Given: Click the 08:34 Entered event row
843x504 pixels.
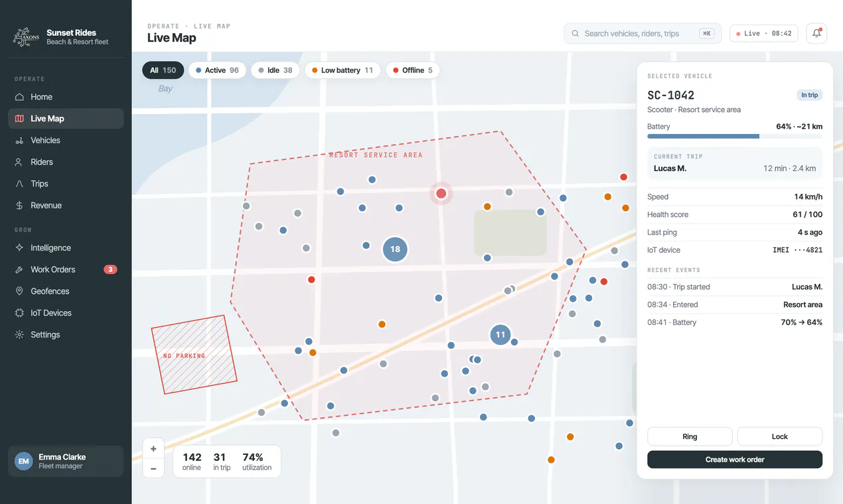Looking at the screenshot, I should point(735,305).
